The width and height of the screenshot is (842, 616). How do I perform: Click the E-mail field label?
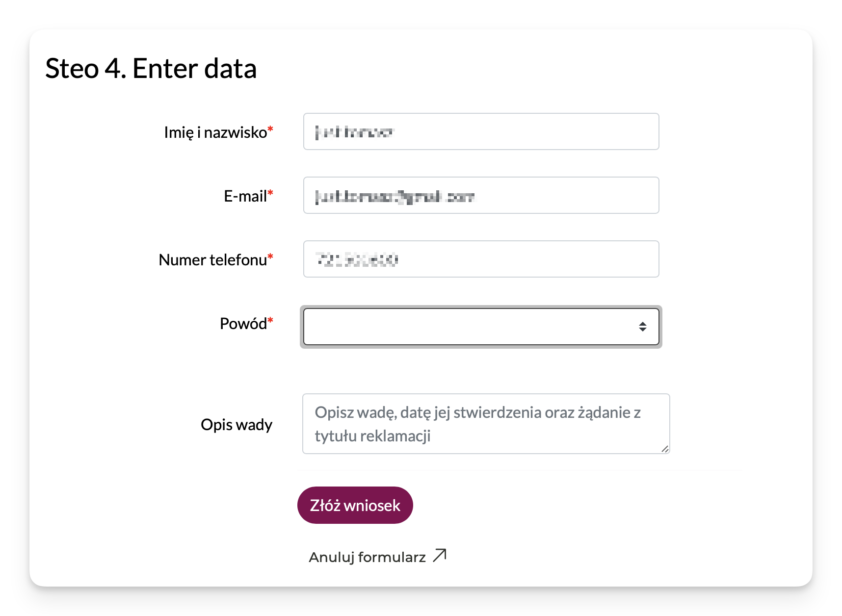[x=245, y=196]
